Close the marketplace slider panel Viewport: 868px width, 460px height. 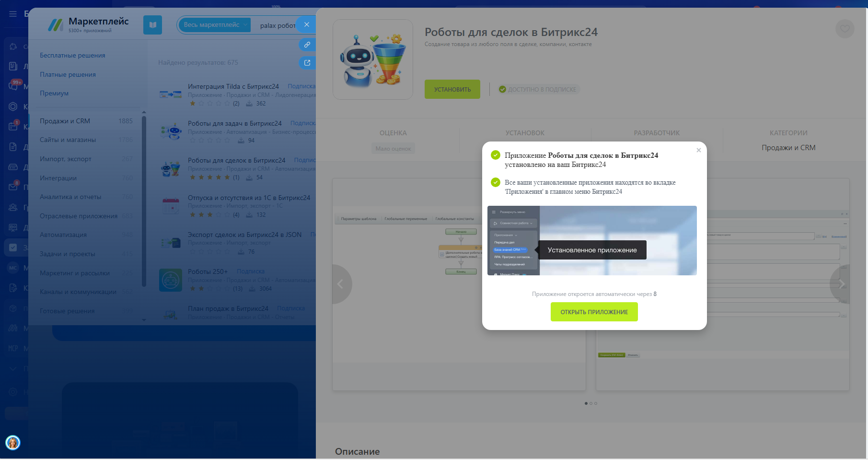point(306,25)
